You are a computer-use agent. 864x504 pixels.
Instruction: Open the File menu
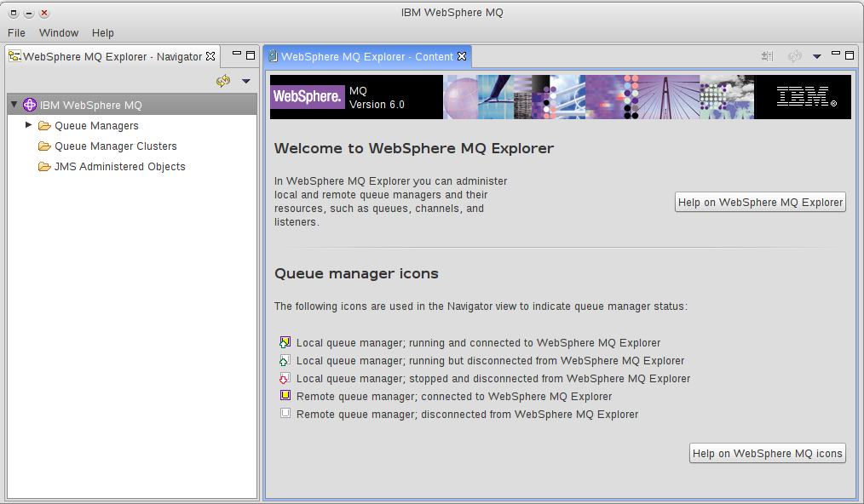point(16,33)
